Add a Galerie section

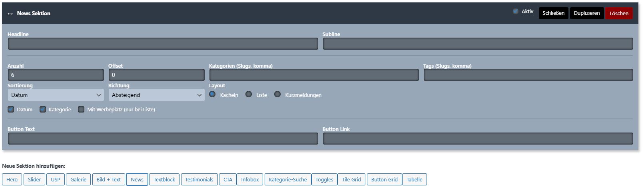(x=78, y=179)
